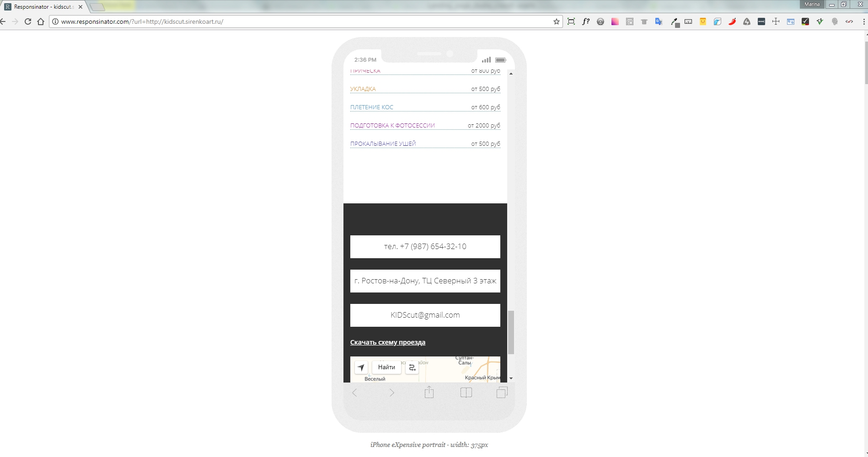Click ПРОКАЛЫВАНИЕ УШЕЙ link
The width and height of the screenshot is (868, 457).
click(x=383, y=144)
